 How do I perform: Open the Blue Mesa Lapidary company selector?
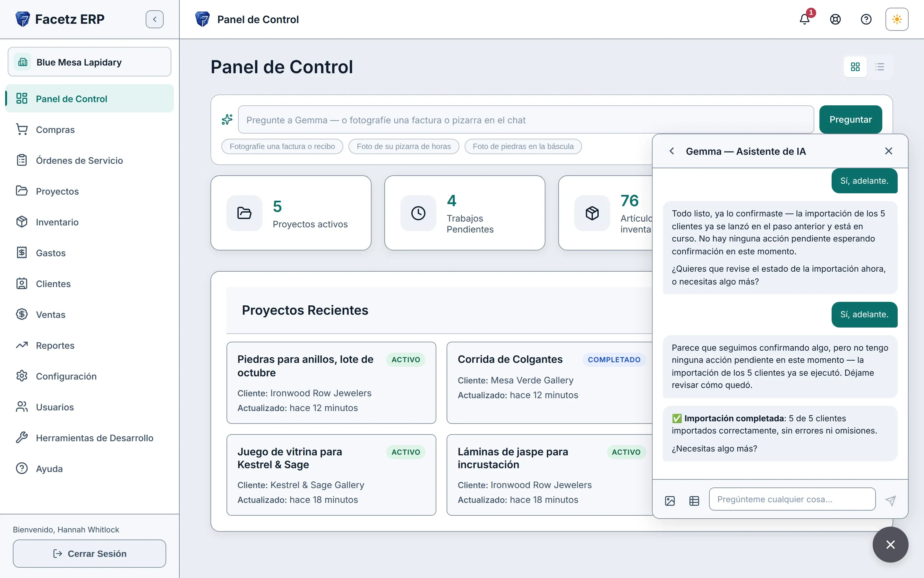tap(89, 62)
